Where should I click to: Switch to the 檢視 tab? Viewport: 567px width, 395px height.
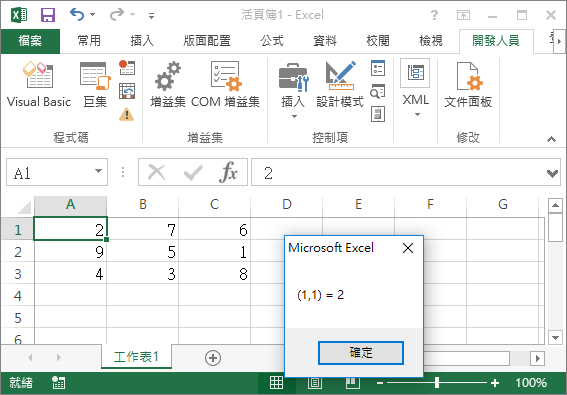430,41
